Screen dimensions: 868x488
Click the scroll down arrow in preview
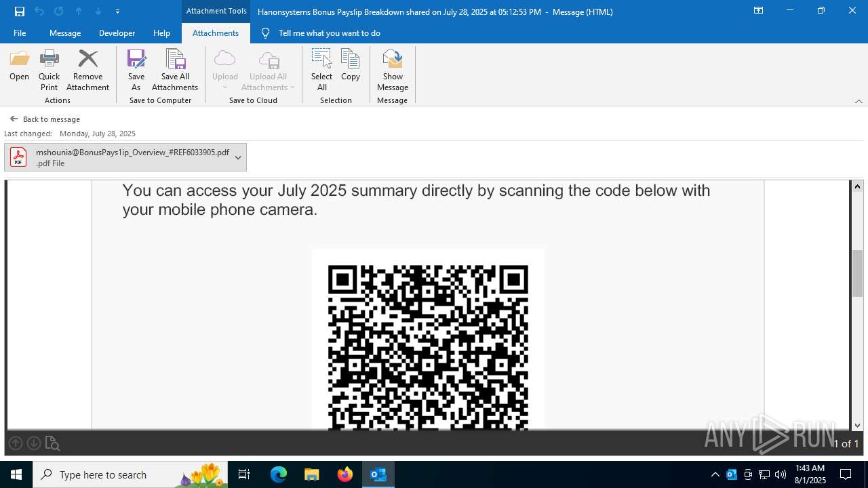[x=858, y=425]
